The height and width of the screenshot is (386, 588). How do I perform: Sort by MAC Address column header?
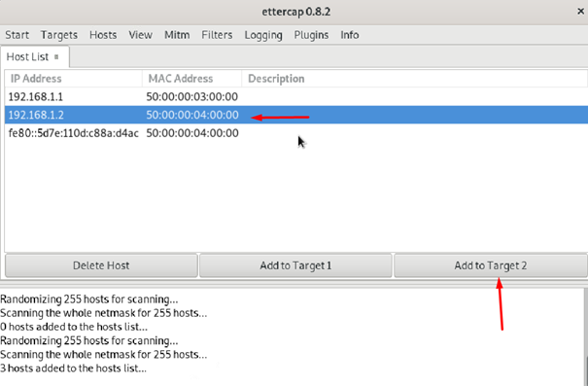[x=192, y=79]
